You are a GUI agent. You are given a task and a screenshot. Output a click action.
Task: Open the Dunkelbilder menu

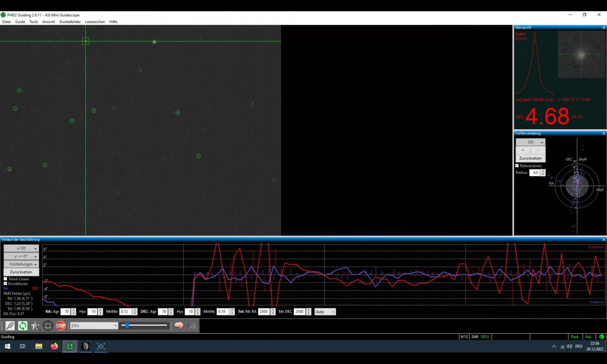[70, 22]
